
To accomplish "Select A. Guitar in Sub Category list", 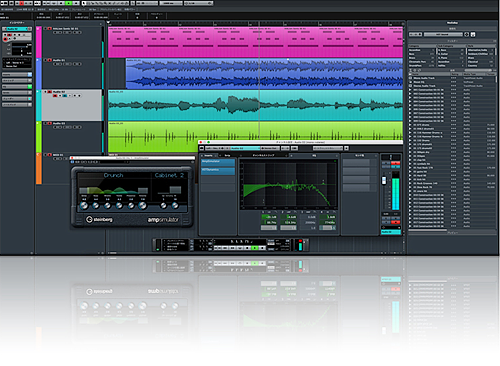I will point(451,54).
